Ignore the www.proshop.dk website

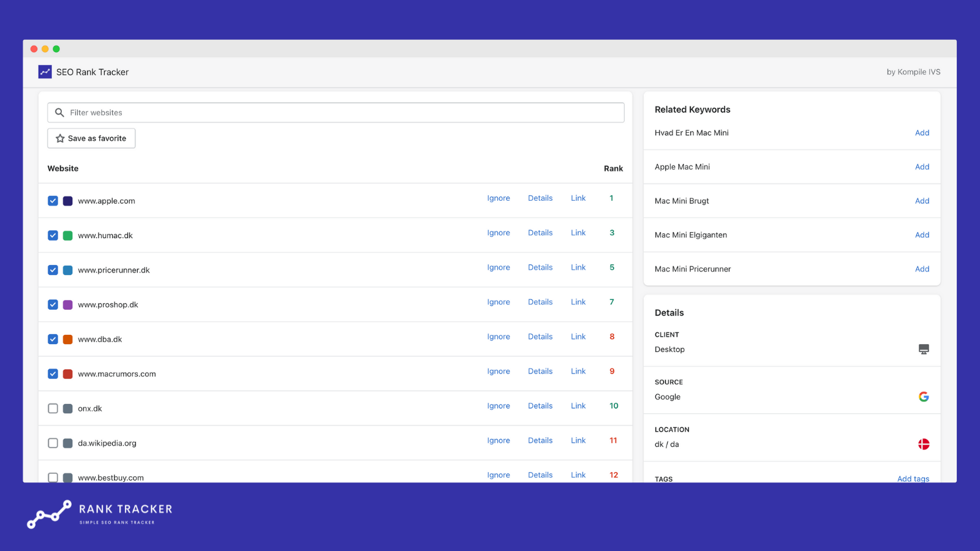coord(499,302)
